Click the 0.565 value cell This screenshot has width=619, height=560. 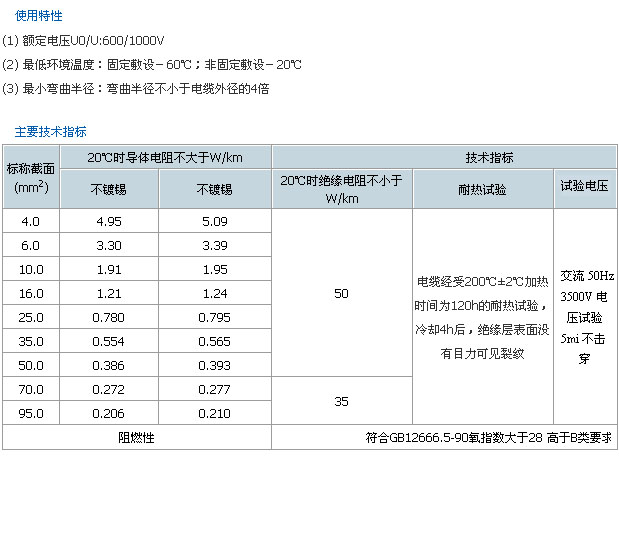(x=214, y=341)
